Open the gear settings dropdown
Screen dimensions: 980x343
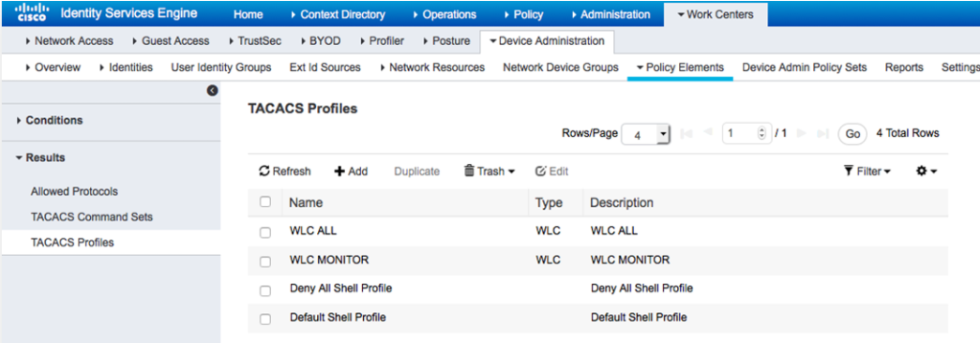927,171
